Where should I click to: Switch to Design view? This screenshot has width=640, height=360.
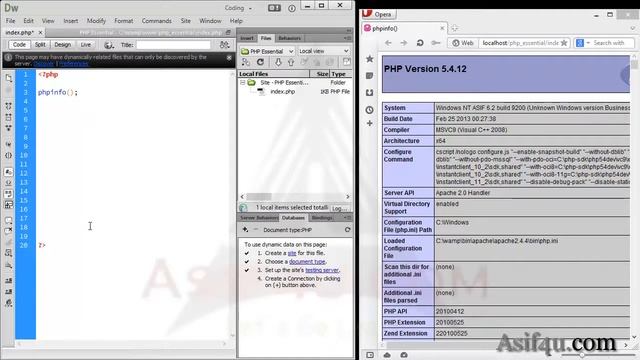click(x=62, y=45)
